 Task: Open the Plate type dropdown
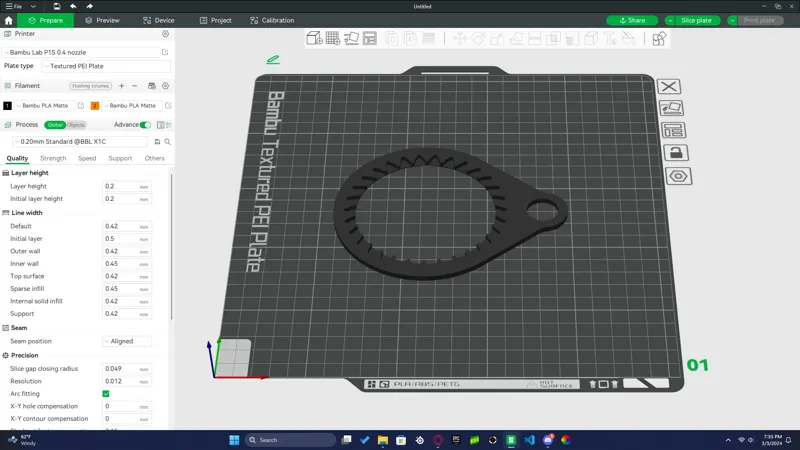coord(106,66)
